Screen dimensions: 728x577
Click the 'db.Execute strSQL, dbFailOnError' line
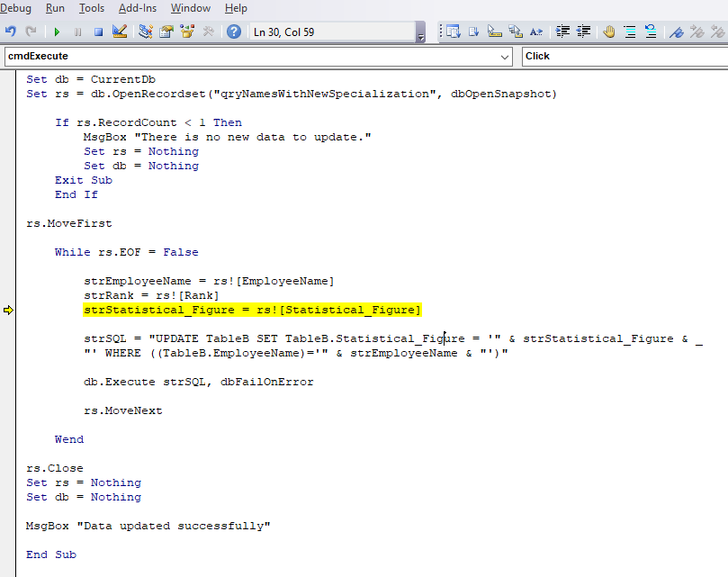pos(199,382)
